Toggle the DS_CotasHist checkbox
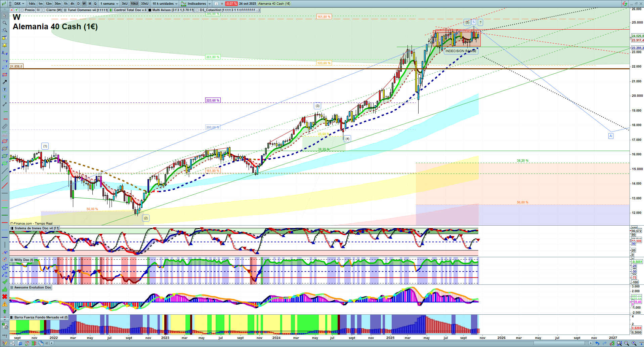The height and width of the screenshot is (347, 644). tap(197, 10)
